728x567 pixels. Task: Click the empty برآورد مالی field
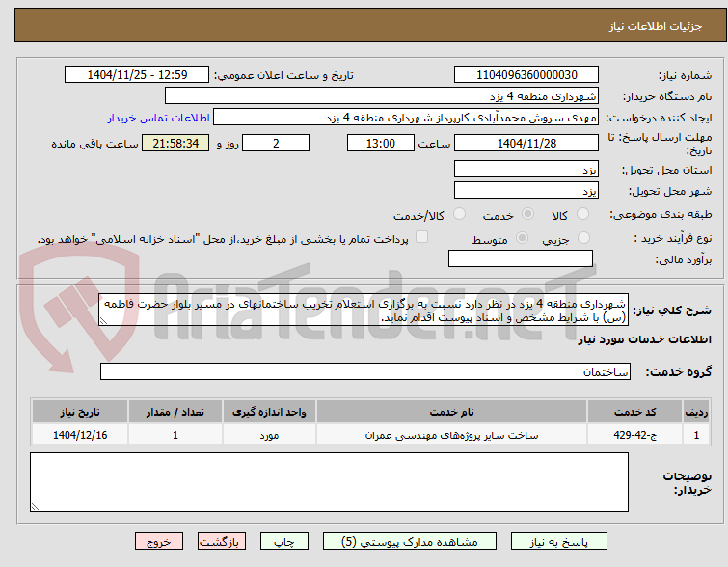[521, 258]
